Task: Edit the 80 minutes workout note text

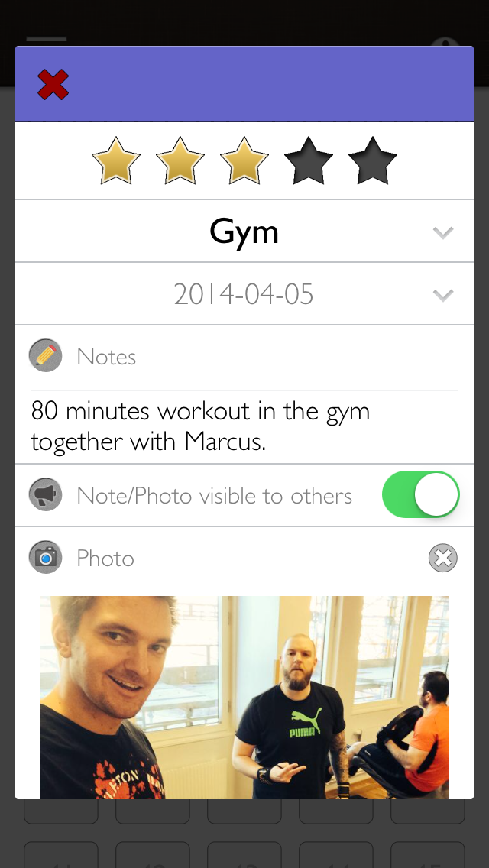Action: tap(200, 426)
